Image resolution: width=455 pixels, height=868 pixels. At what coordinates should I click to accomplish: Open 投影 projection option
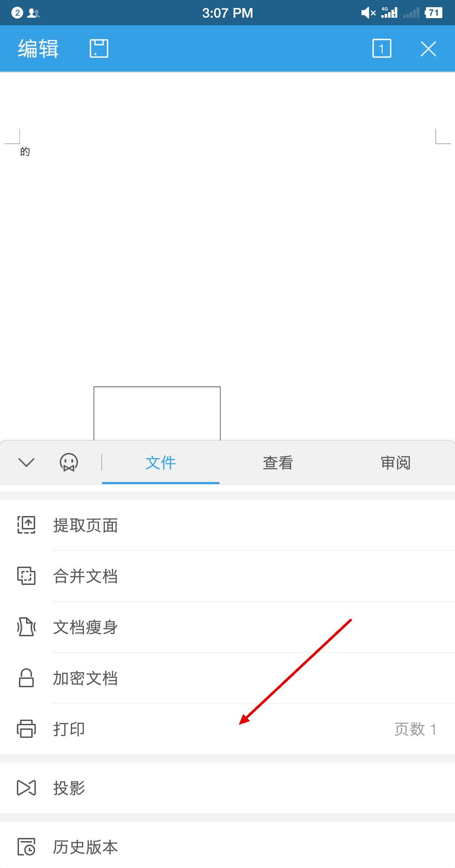[227, 788]
